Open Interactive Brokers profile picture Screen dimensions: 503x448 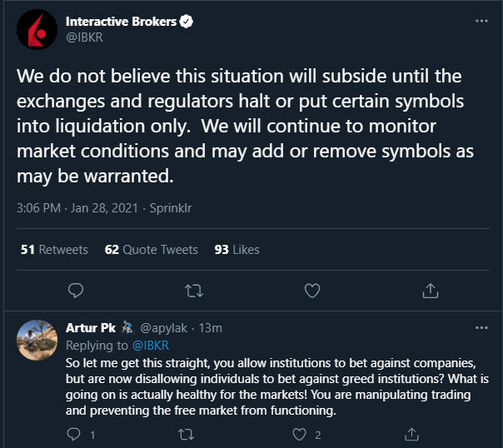[x=37, y=31]
